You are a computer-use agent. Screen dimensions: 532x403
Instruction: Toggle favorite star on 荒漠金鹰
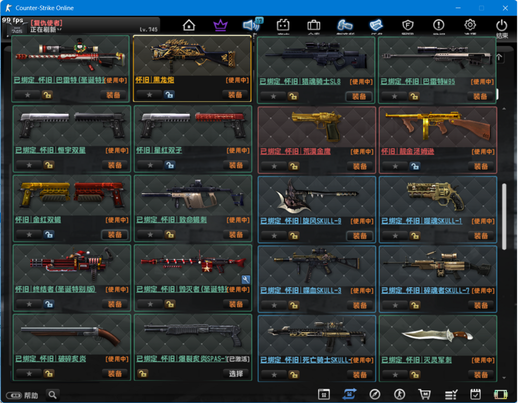[x=274, y=166]
